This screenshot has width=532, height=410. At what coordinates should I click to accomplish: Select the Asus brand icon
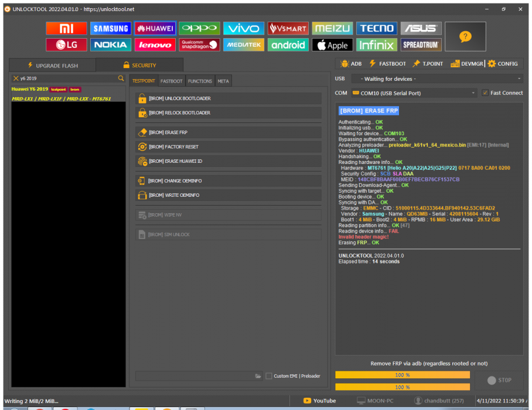click(421, 29)
